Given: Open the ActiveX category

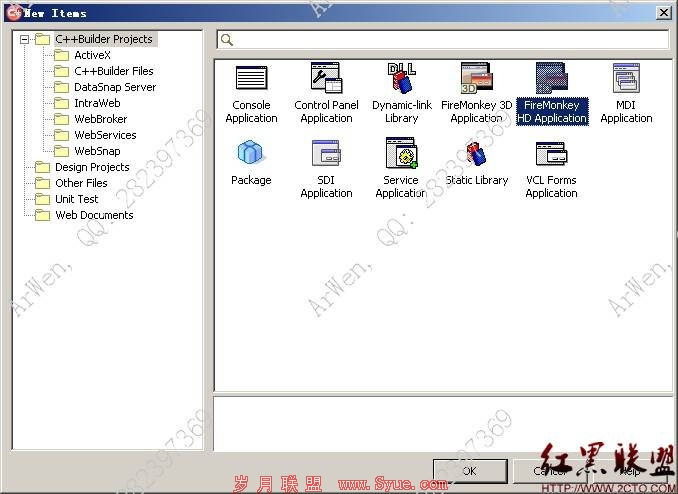Looking at the screenshot, I should click(93, 55).
